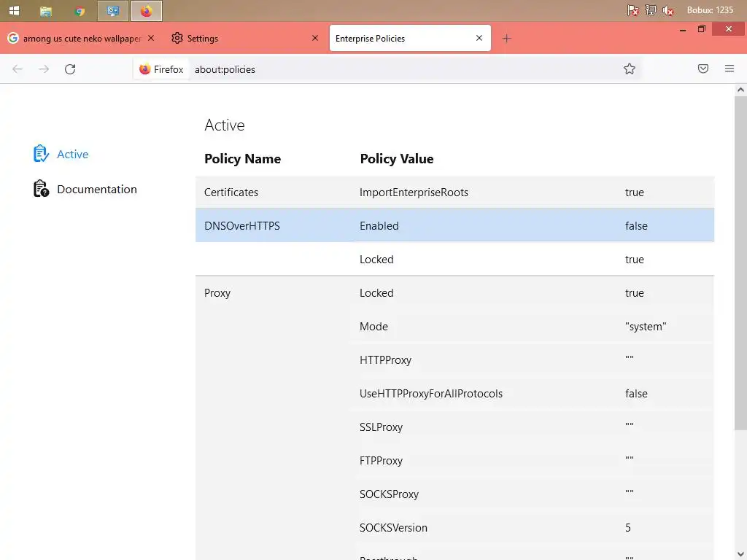The width and height of the screenshot is (747, 560).
Task: Open the Save to Pocket icon
Action: [x=703, y=69]
